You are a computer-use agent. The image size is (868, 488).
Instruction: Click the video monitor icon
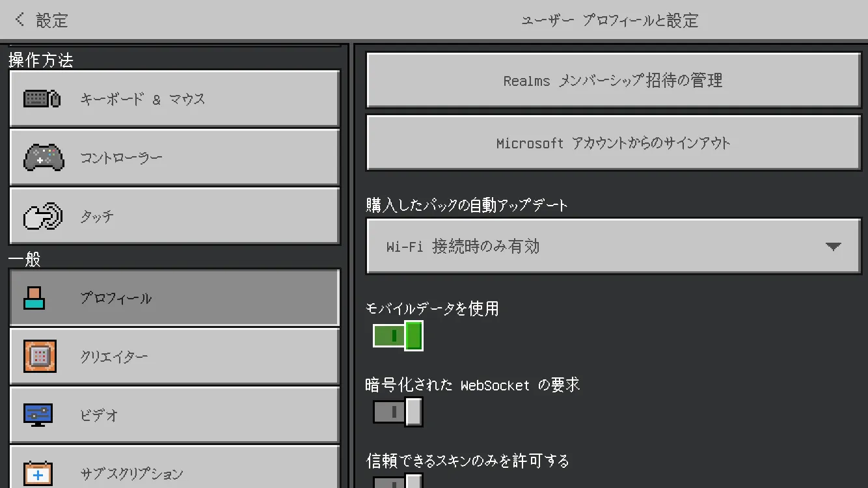tap(38, 414)
